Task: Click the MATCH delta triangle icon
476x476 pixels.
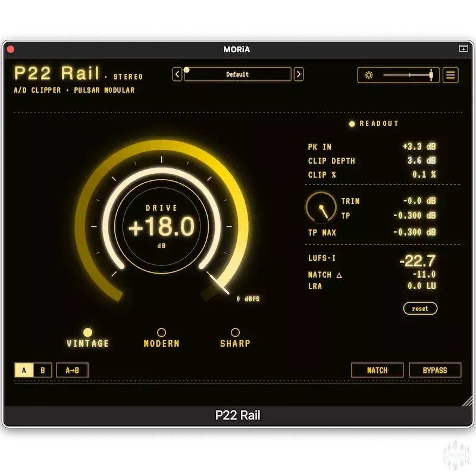Action: point(339,275)
